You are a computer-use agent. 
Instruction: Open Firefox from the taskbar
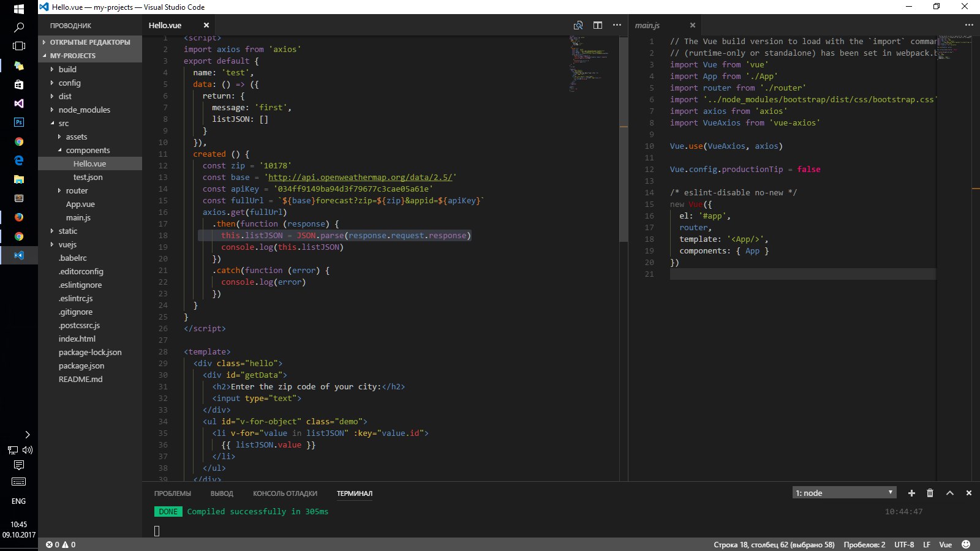[19, 217]
